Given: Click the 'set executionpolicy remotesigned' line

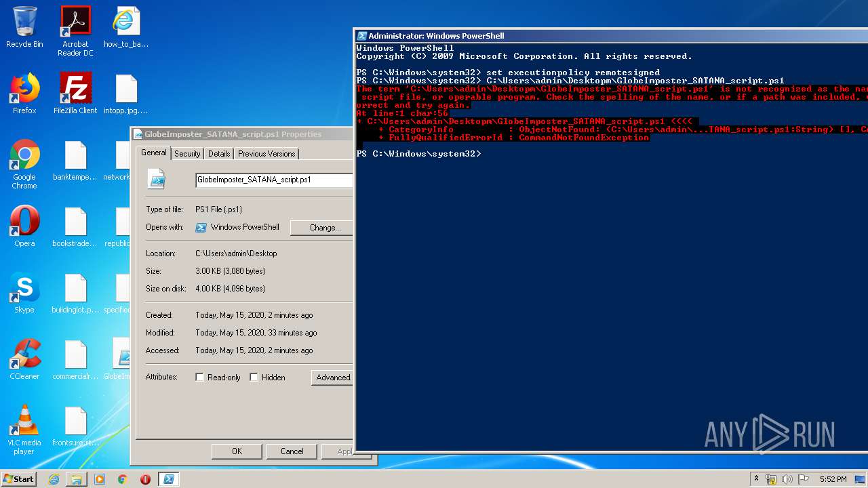Looking at the screenshot, I should (573, 73).
